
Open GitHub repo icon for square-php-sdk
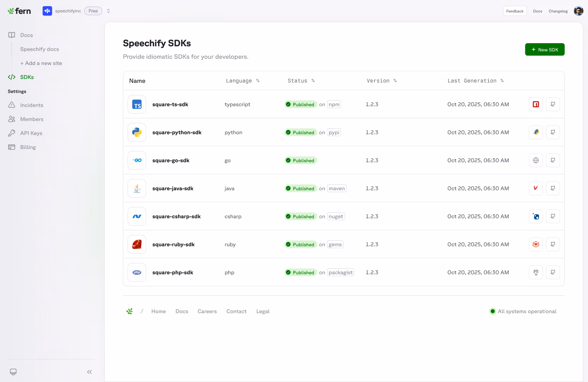pyautogui.click(x=553, y=272)
